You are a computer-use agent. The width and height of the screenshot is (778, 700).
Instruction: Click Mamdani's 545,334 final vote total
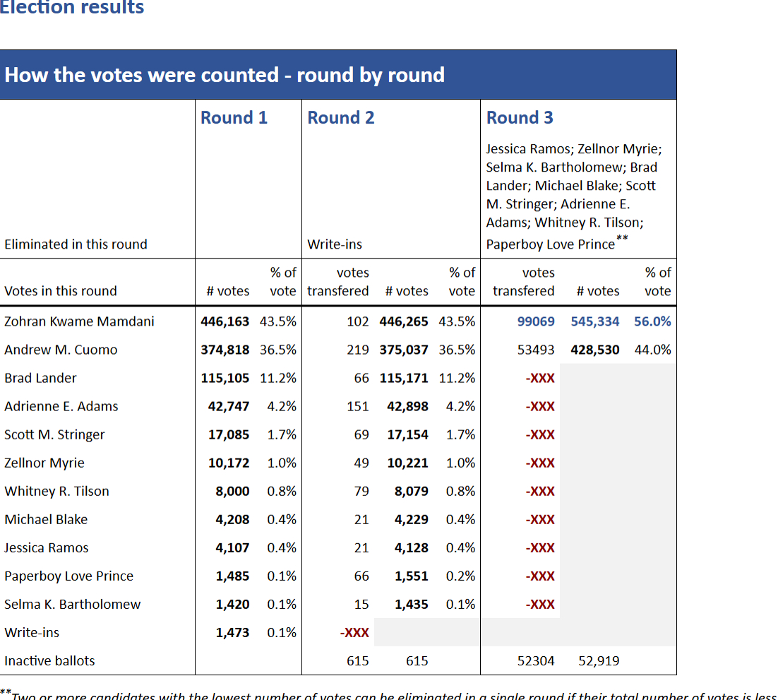tap(594, 321)
